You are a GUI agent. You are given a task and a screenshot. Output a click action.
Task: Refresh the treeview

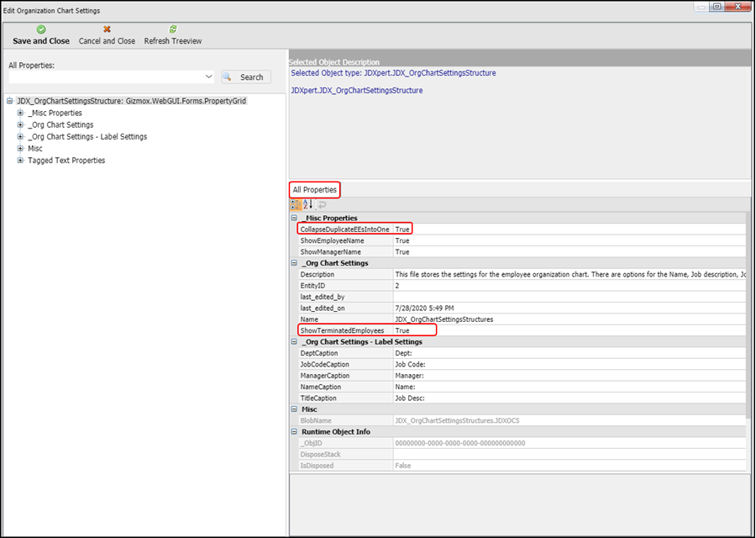click(x=172, y=35)
